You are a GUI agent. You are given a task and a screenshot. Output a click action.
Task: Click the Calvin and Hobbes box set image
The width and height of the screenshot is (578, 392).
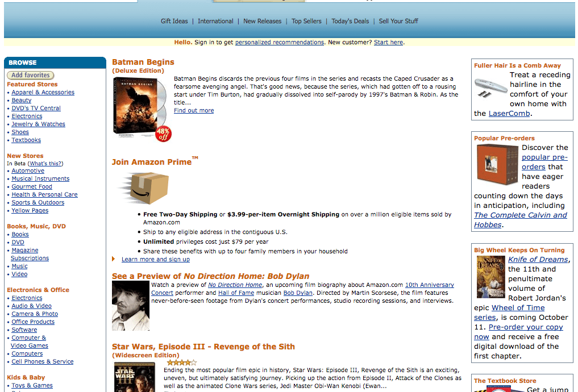coord(497,164)
